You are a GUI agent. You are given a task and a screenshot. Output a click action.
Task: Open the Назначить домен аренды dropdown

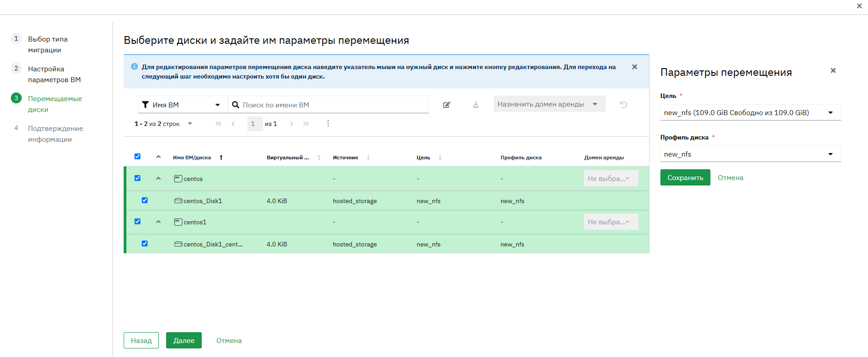point(549,104)
